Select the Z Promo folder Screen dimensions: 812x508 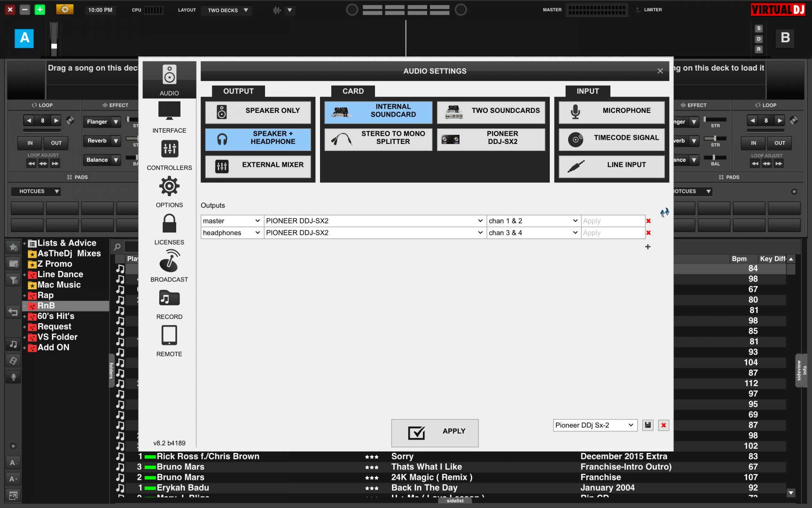(55, 264)
